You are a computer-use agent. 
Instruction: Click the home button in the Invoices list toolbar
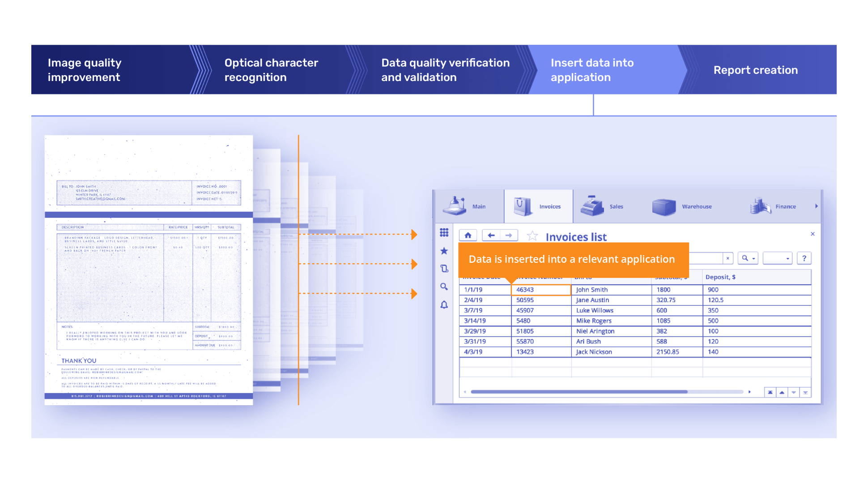pos(468,235)
